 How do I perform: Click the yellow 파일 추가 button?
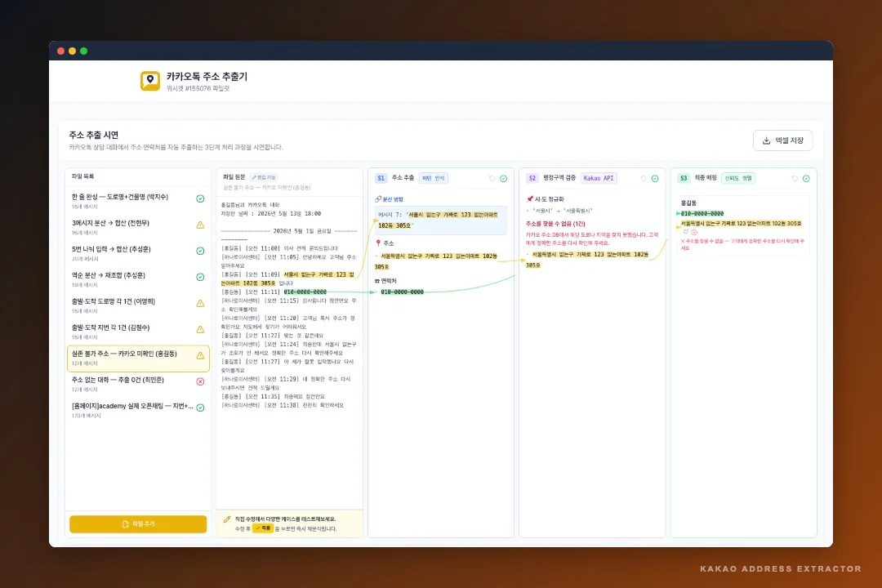click(138, 523)
